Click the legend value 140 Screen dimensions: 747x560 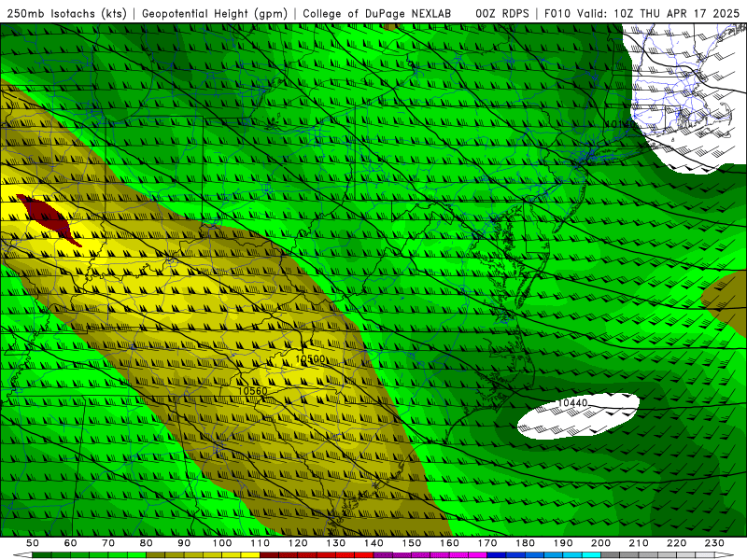(373, 543)
